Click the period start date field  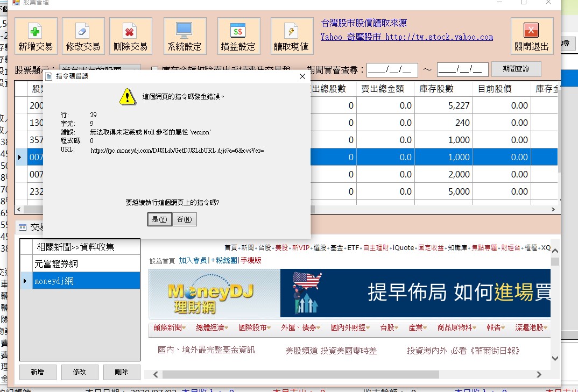click(392, 69)
